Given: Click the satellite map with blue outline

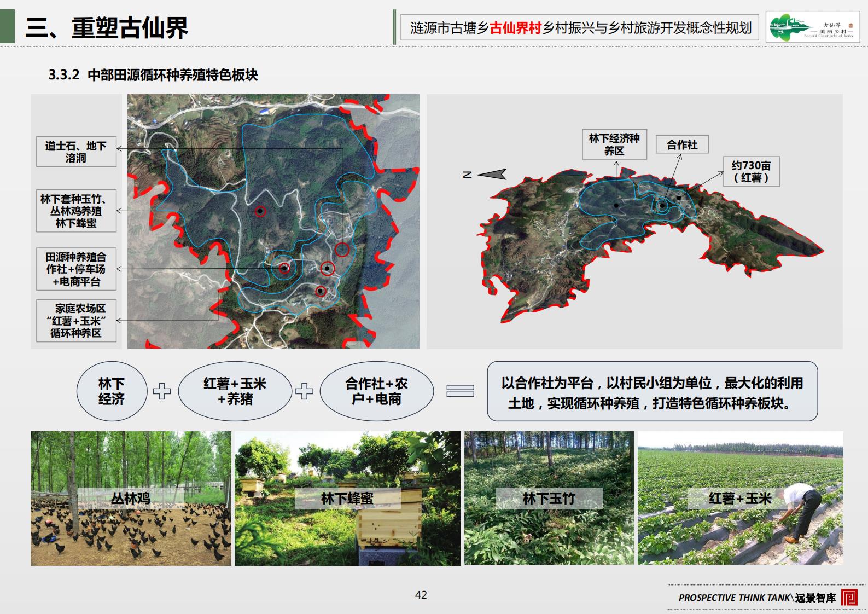Looking at the screenshot, I should click(x=273, y=221).
